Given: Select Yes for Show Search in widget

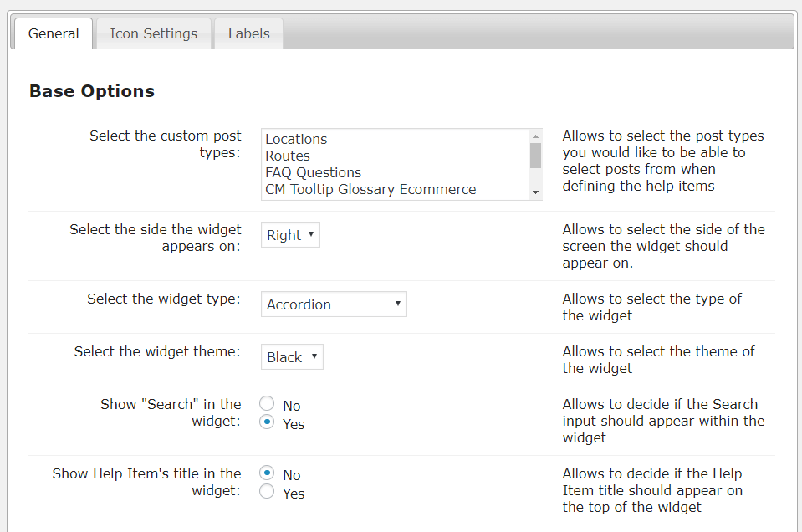Looking at the screenshot, I should (x=267, y=422).
